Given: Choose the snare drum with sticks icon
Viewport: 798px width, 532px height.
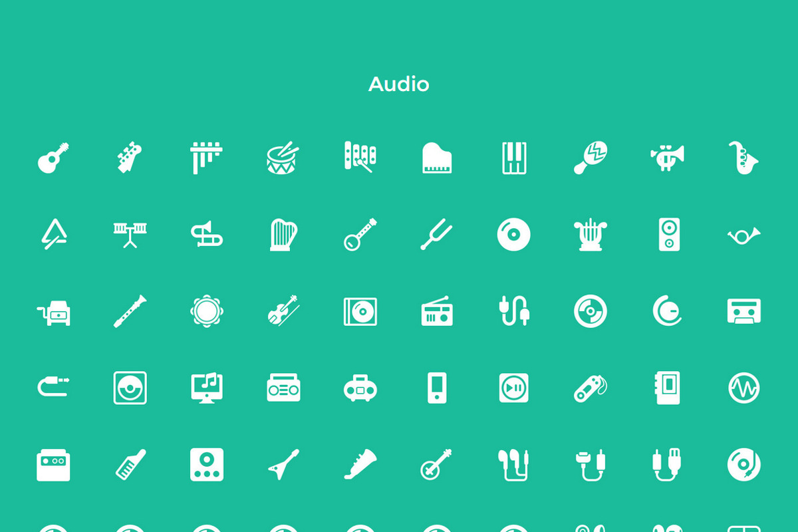Looking at the screenshot, I should 283,158.
